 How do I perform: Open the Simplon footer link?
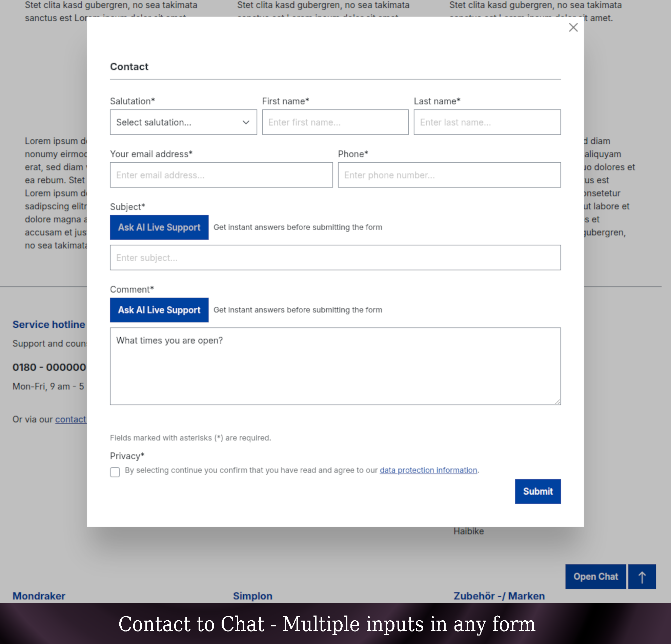(x=253, y=596)
